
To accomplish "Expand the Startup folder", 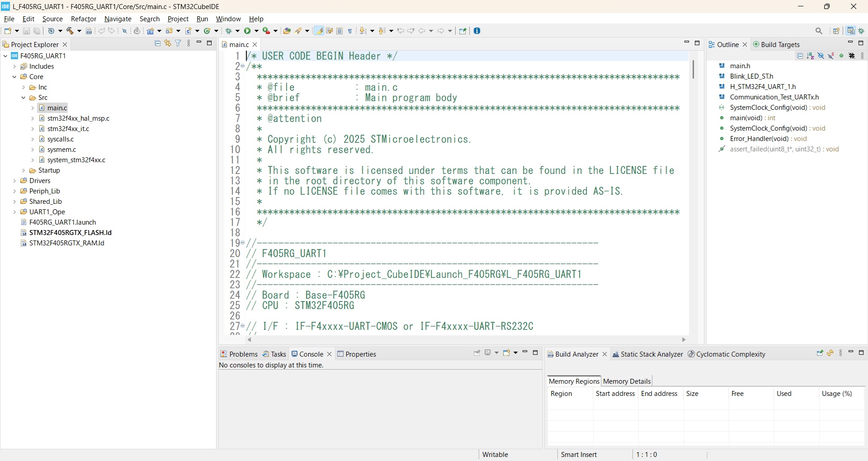I will 24,170.
